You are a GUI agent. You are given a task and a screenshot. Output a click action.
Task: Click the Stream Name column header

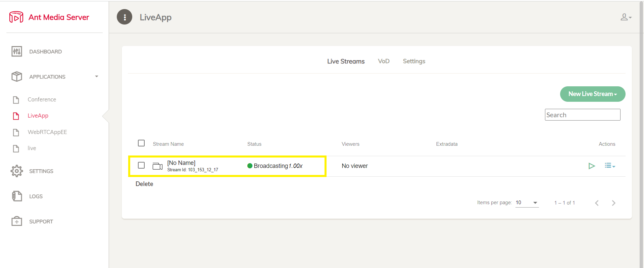[168, 144]
